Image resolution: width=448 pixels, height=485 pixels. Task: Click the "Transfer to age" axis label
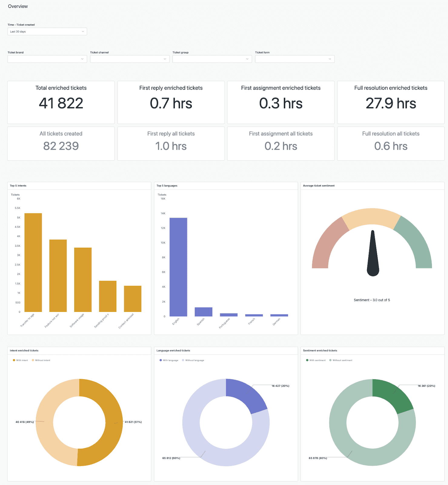pos(28,320)
